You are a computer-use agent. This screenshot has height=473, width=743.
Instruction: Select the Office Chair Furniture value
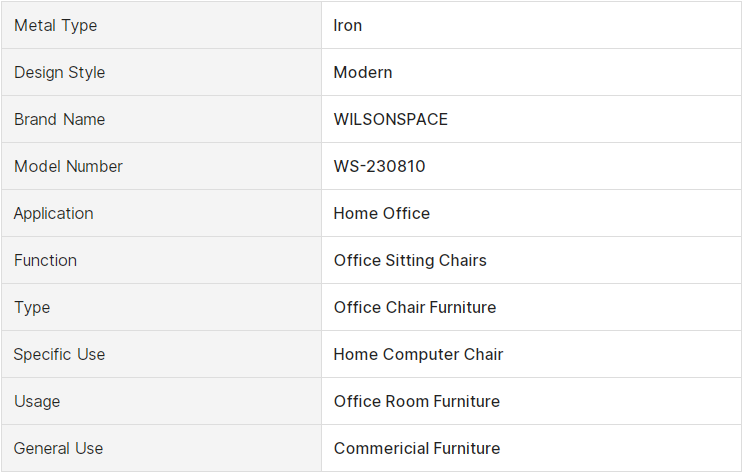pyautogui.click(x=415, y=307)
